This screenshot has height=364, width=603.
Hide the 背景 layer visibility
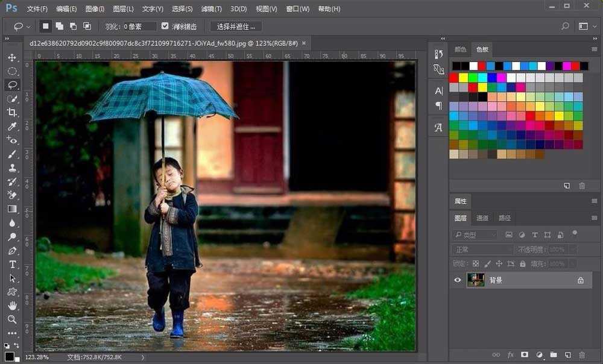pos(456,280)
